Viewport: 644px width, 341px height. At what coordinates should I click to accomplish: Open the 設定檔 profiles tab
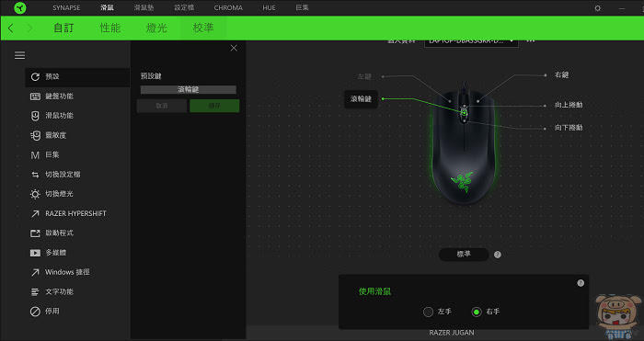pos(184,7)
